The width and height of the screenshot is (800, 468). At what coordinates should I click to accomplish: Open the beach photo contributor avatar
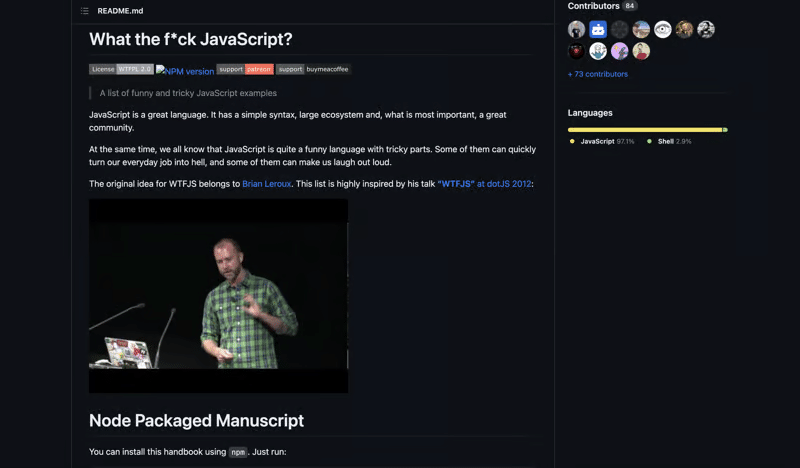[641, 30]
